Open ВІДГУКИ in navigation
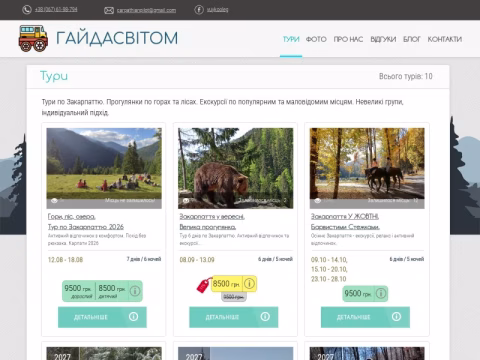480x360 pixels. tap(383, 39)
